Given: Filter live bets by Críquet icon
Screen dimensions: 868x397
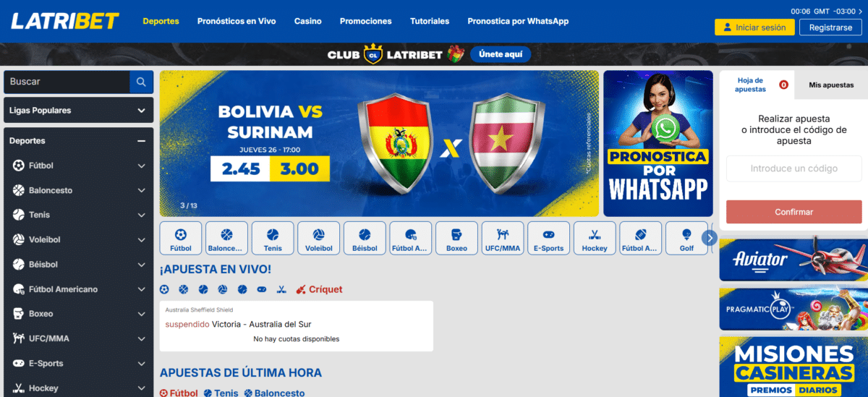Looking at the screenshot, I should tap(301, 289).
